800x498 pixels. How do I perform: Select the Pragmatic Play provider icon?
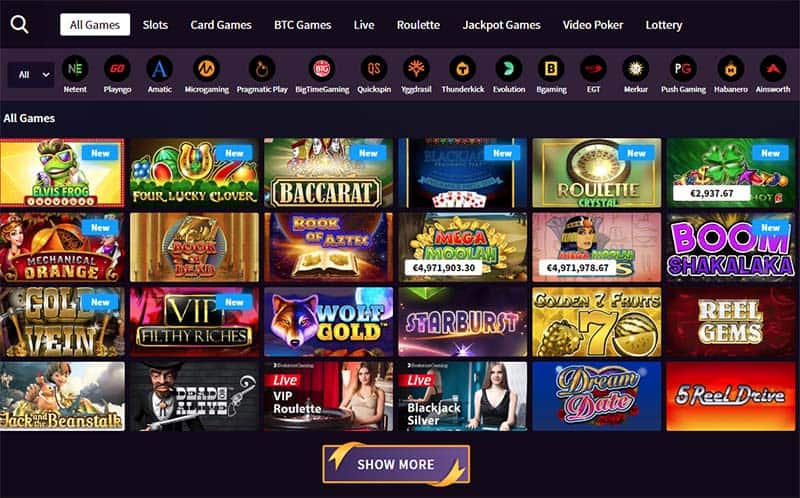[262, 68]
